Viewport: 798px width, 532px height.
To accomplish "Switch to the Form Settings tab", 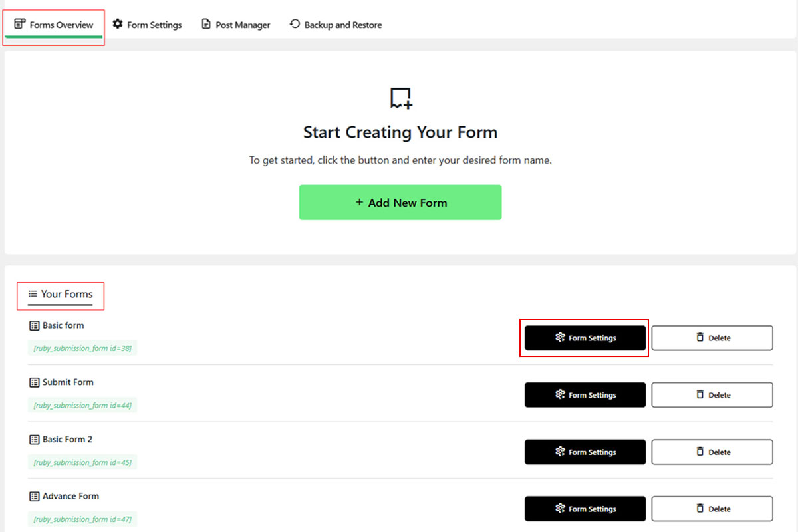I will 147,25.
